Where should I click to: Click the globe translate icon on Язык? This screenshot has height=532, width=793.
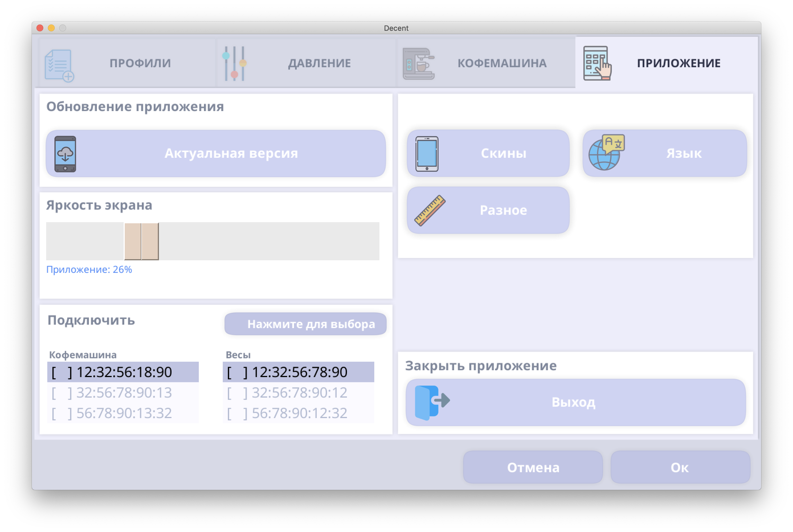point(606,153)
